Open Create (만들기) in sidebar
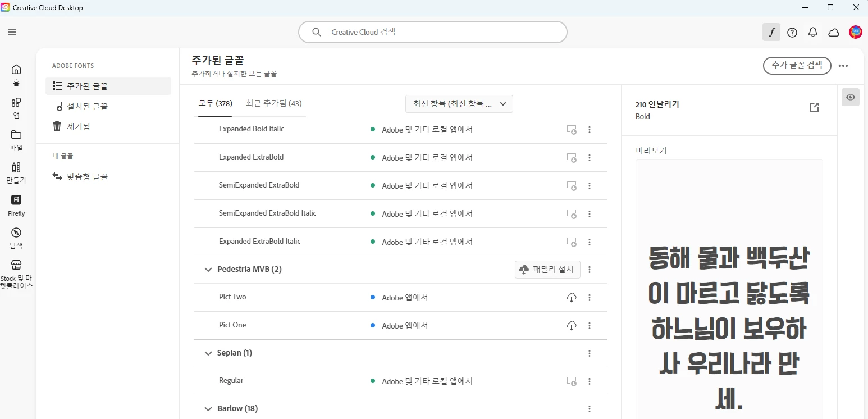Screen dimensions: 868x419 point(16,173)
